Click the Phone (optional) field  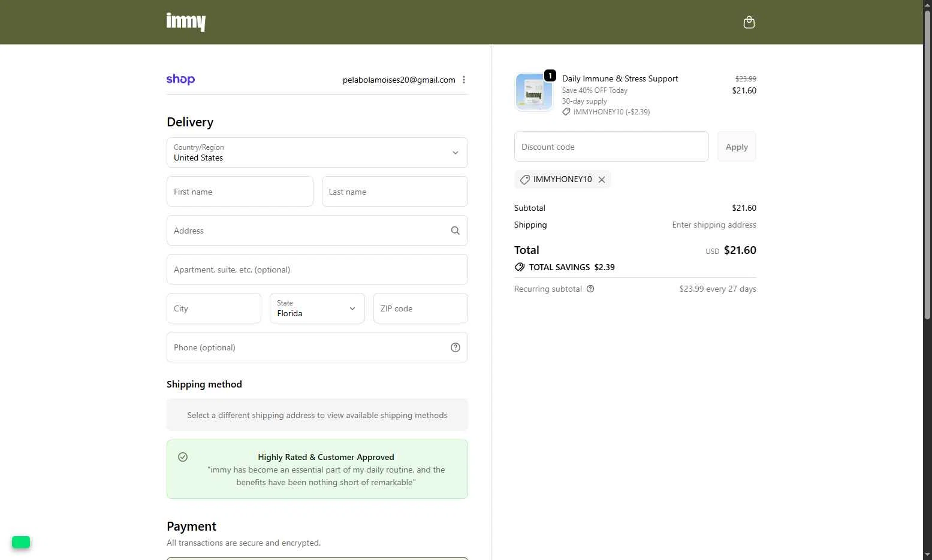point(317,347)
